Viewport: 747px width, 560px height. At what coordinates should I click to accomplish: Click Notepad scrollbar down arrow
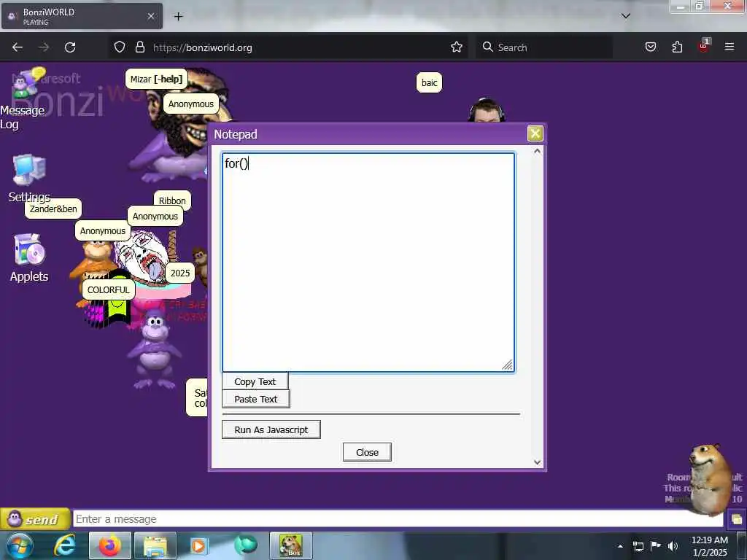[538, 462]
